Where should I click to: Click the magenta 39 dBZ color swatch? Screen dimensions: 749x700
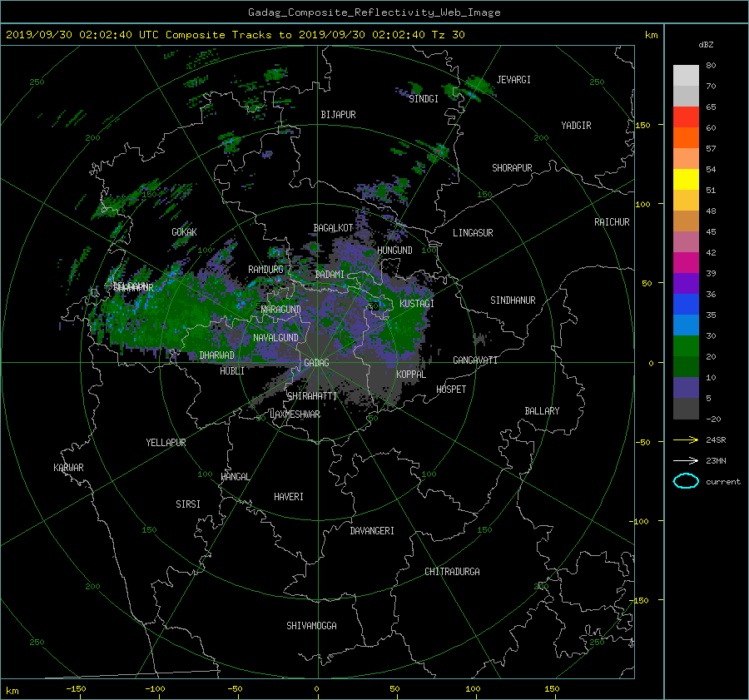pos(686,262)
